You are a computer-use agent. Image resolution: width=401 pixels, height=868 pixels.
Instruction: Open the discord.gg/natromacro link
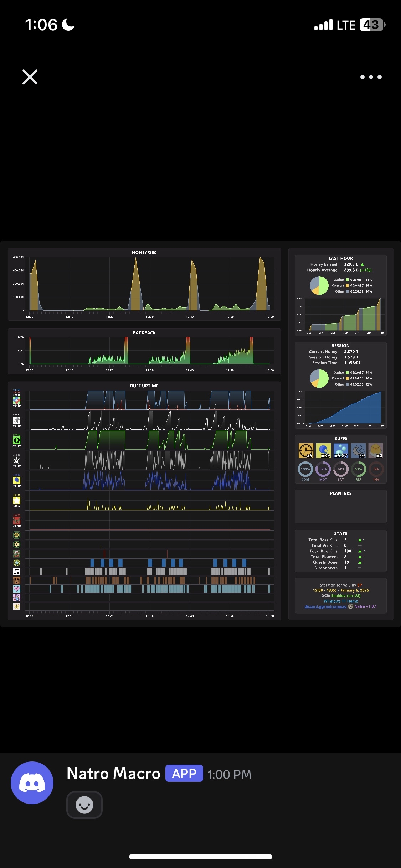pos(325,606)
